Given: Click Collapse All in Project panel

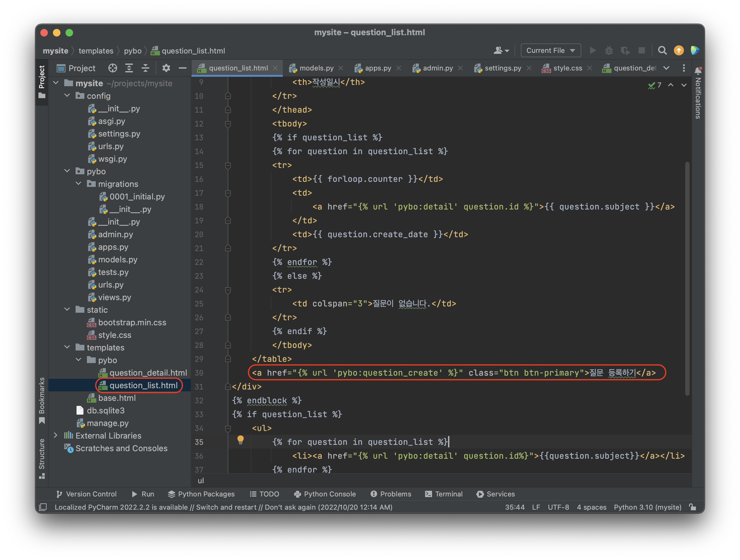Looking at the screenshot, I should pyautogui.click(x=145, y=68).
